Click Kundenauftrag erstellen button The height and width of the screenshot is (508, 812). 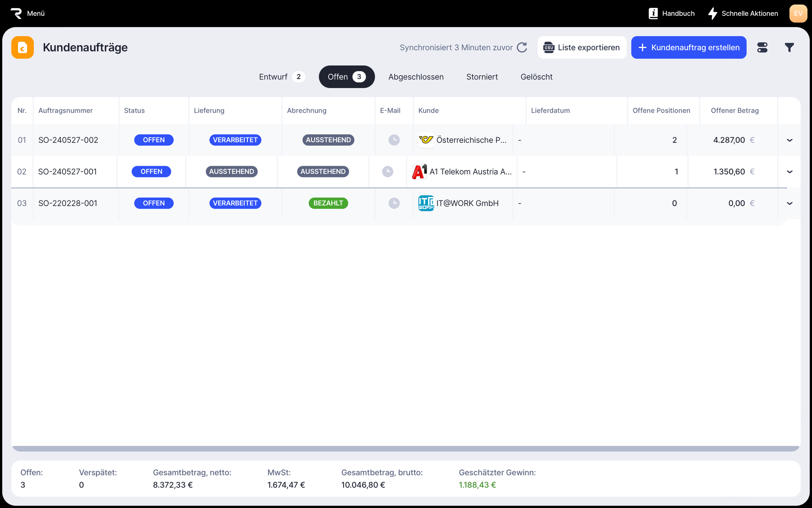click(x=688, y=47)
